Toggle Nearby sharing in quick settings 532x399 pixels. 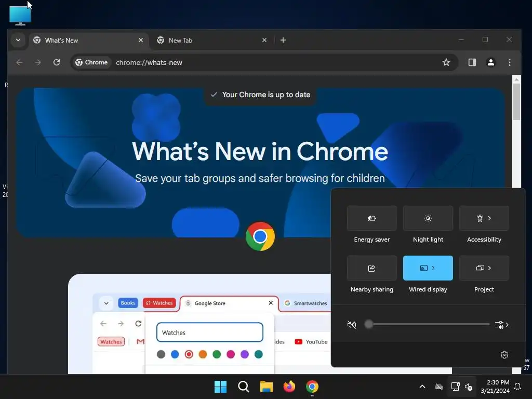point(372,268)
